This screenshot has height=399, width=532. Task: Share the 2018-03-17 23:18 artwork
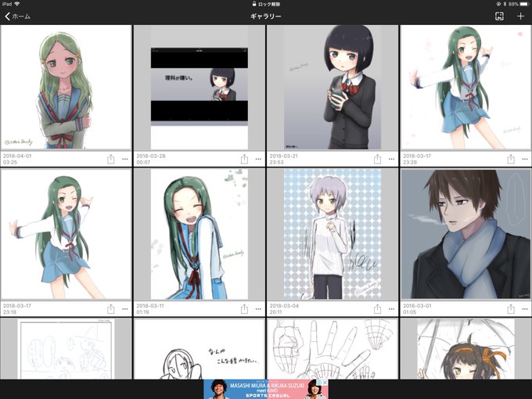click(111, 309)
